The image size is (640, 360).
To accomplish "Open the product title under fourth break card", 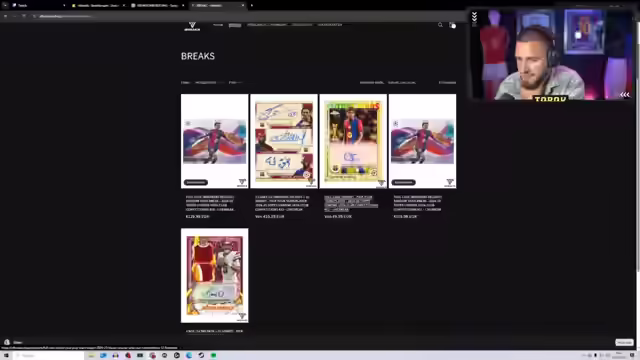I will 418,203.
